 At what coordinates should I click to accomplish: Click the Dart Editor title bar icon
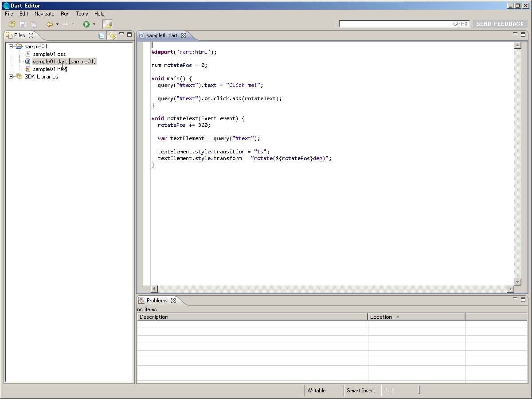[x=6, y=5]
